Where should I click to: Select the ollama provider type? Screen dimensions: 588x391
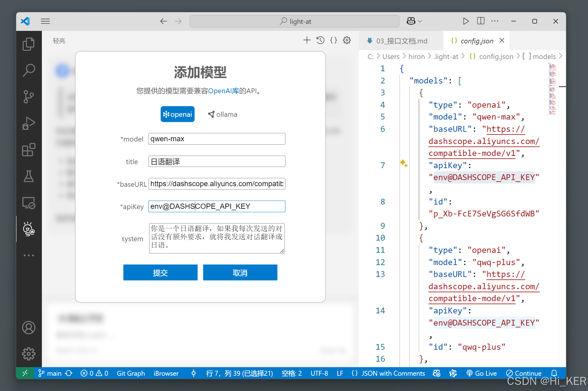point(222,114)
